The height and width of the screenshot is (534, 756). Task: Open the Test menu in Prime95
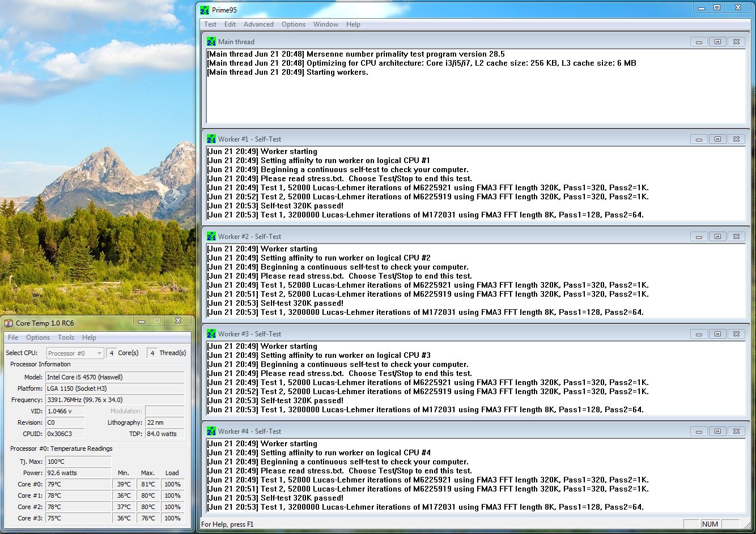pyautogui.click(x=210, y=24)
